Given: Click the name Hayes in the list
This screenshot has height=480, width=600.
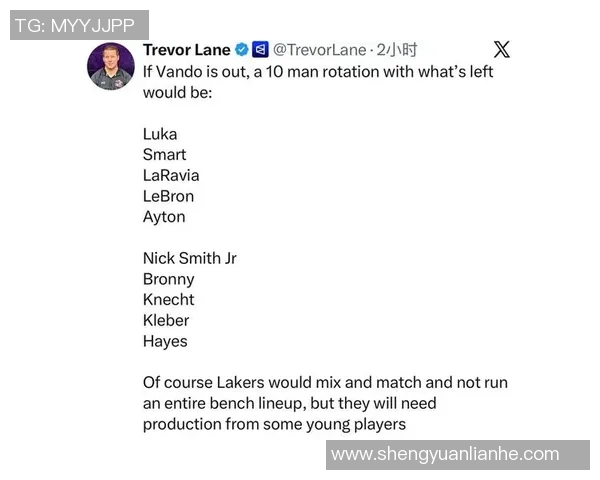Looking at the screenshot, I should [165, 341].
